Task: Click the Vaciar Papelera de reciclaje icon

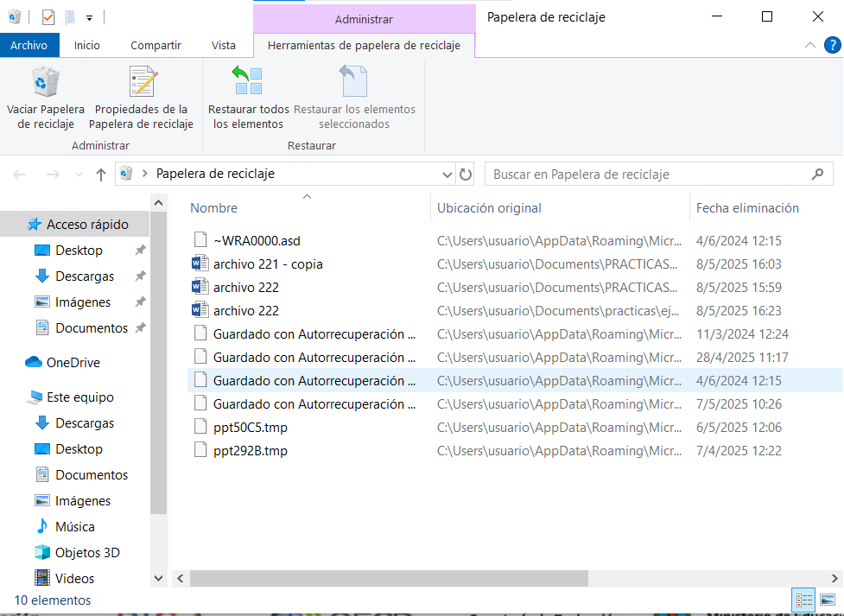Action: click(x=46, y=84)
